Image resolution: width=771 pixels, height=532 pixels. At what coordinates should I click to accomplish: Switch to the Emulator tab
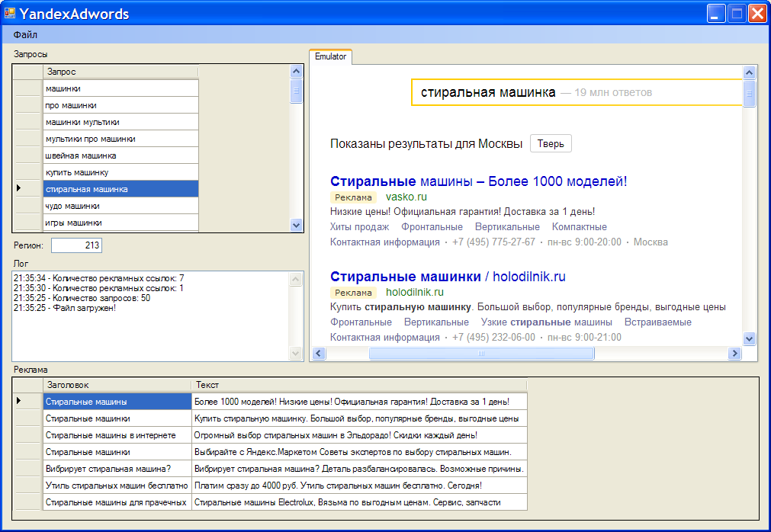tap(330, 56)
